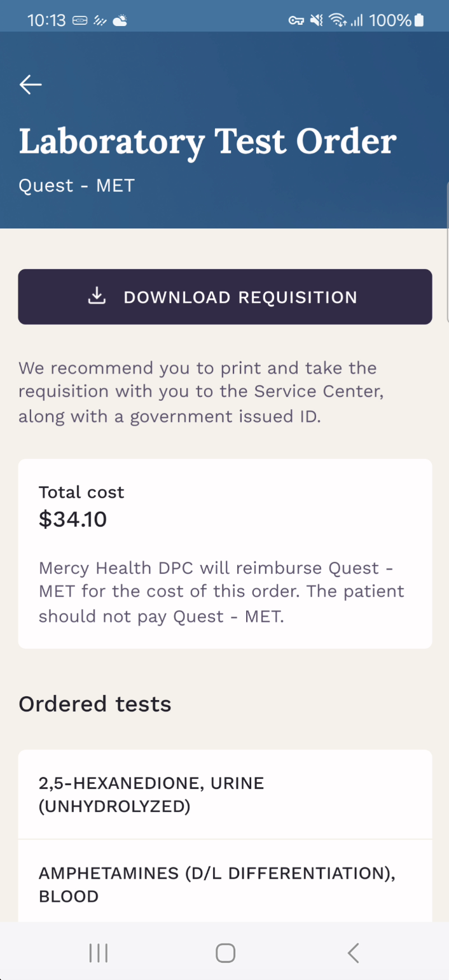Tap the muted sound icon in status bar
The height and width of the screenshot is (980, 449).
click(x=316, y=20)
